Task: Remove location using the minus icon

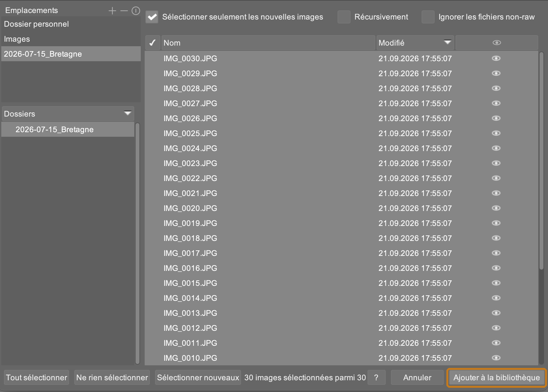Action: (124, 11)
